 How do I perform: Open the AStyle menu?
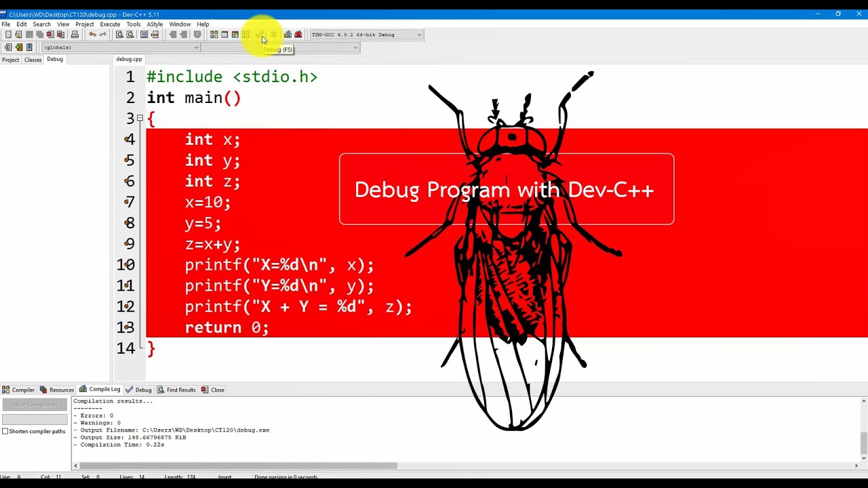155,24
